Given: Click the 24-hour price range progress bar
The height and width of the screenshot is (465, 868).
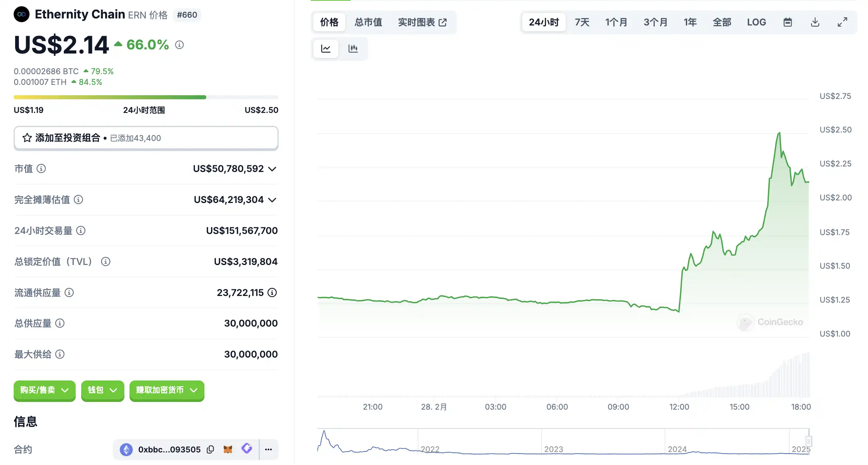Looking at the screenshot, I should pyautogui.click(x=146, y=97).
